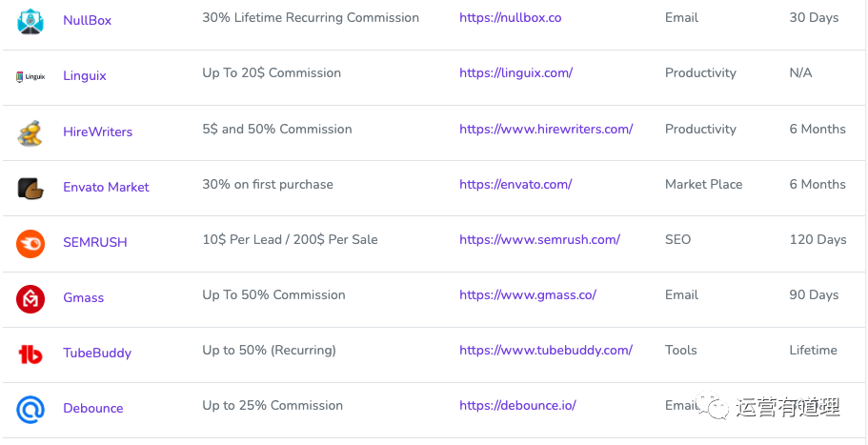868x445 pixels.
Task: Open the TubeBuddy name link
Action: 97,353
